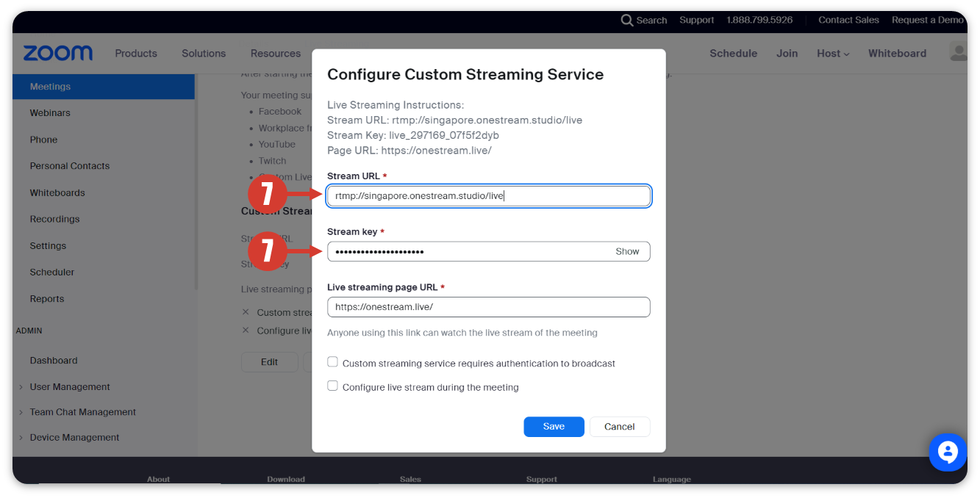Expand Device Management section

pos(74,437)
